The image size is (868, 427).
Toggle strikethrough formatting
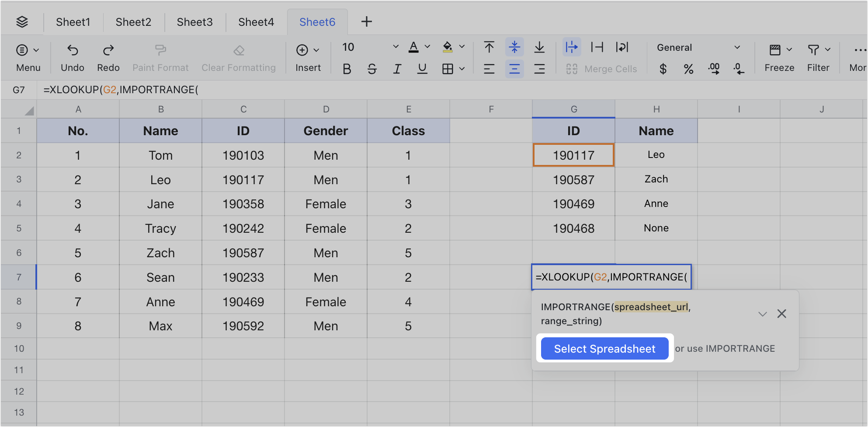pos(372,69)
